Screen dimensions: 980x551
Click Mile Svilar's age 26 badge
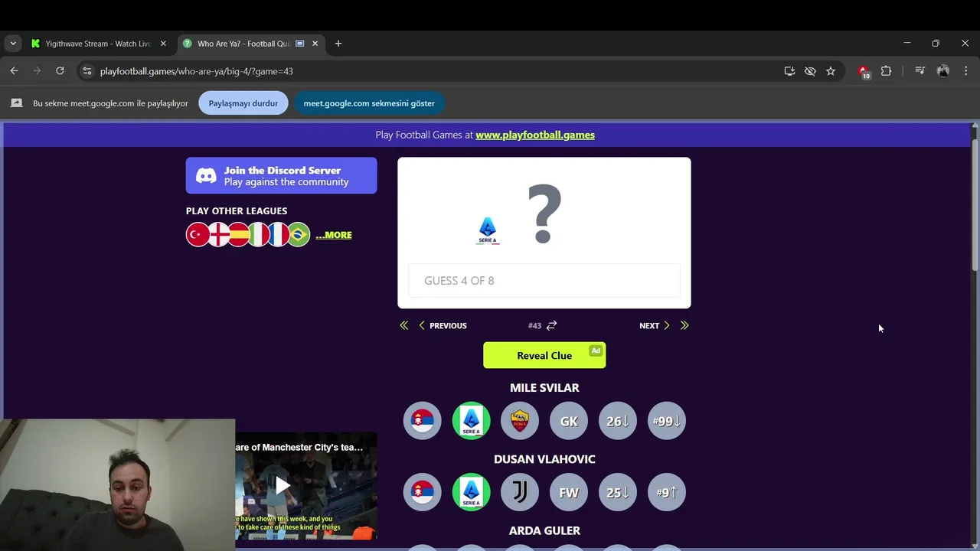coord(618,421)
